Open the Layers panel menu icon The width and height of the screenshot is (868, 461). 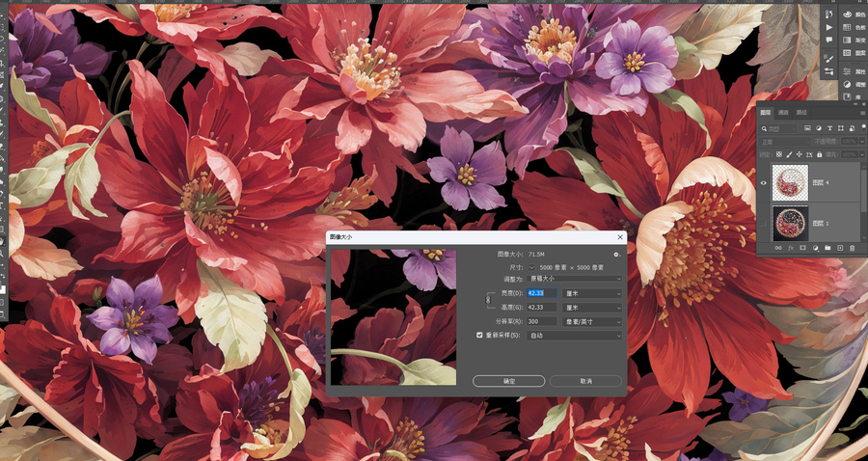[862, 113]
